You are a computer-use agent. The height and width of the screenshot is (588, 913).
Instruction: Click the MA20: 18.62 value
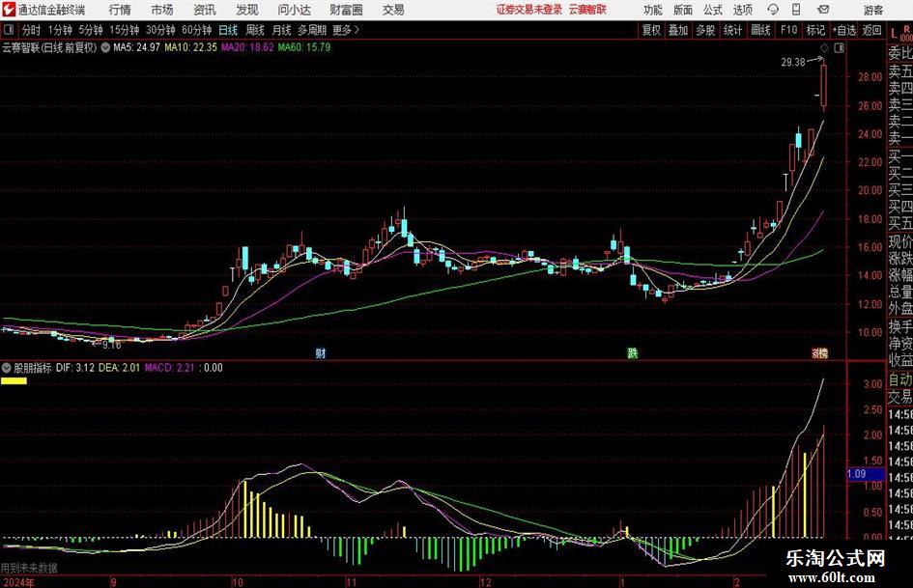click(x=247, y=47)
